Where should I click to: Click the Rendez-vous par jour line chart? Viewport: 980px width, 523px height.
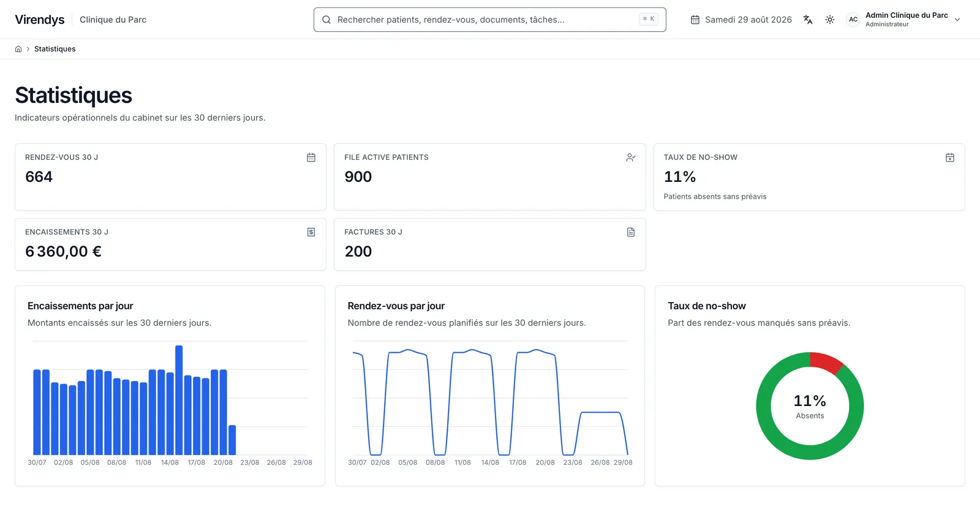(x=490, y=401)
